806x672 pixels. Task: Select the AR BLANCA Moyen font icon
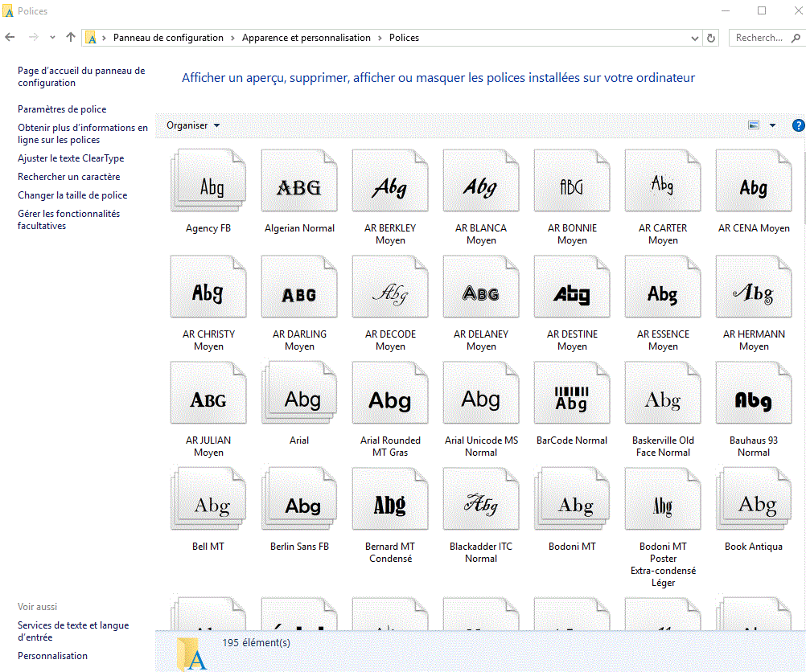pos(481,180)
